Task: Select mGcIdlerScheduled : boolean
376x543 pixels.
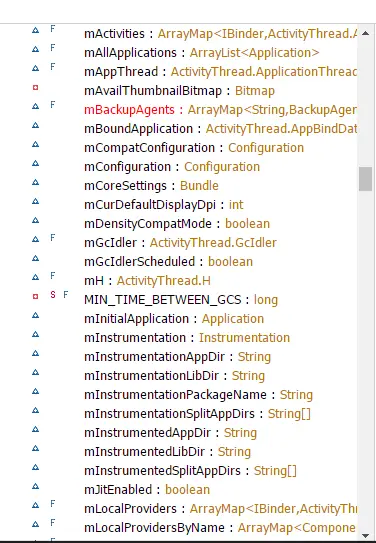Action: [x=169, y=262]
